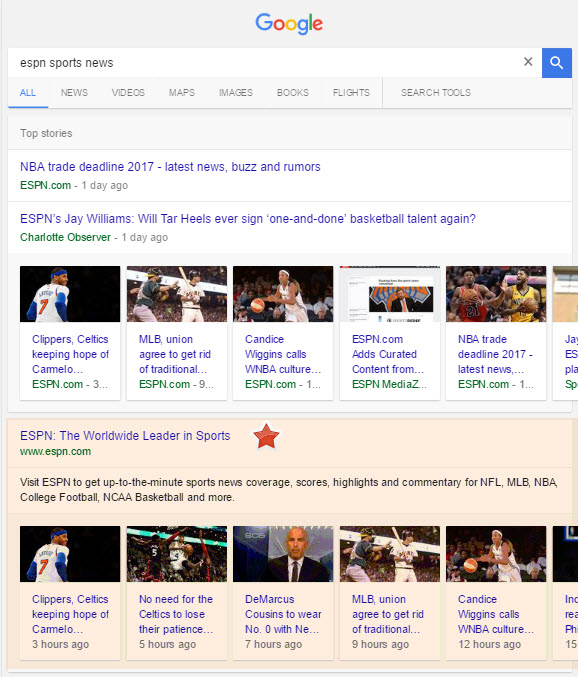This screenshot has width=578, height=677.
Task: Select the Flights tab
Action: [351, 93]
